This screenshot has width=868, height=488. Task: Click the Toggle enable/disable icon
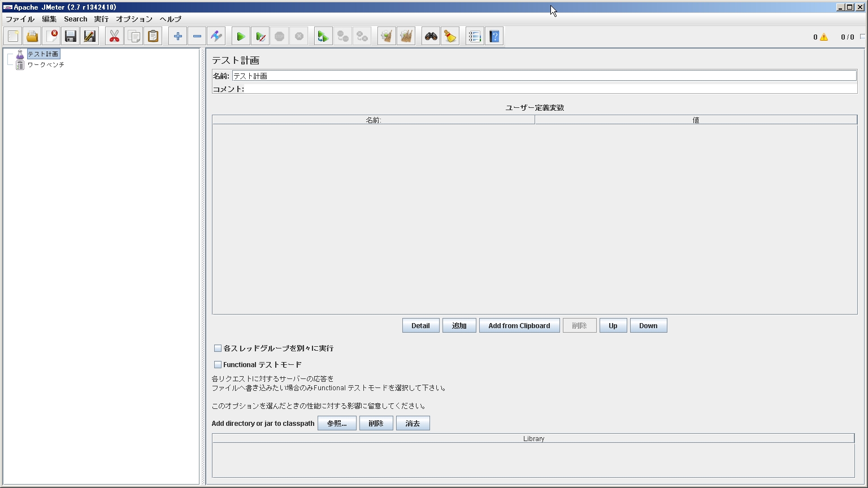[216, 36]
